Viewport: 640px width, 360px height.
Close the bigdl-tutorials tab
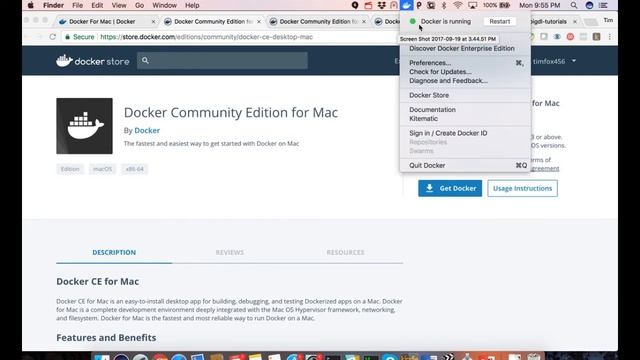point(575,21)
